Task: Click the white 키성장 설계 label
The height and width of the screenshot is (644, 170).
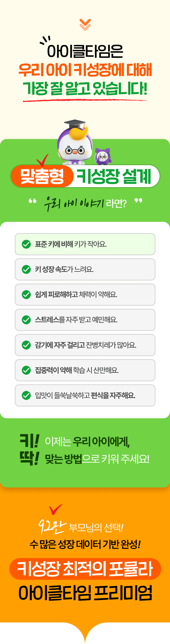Action: pyautogui.click(x=114, y=176)
